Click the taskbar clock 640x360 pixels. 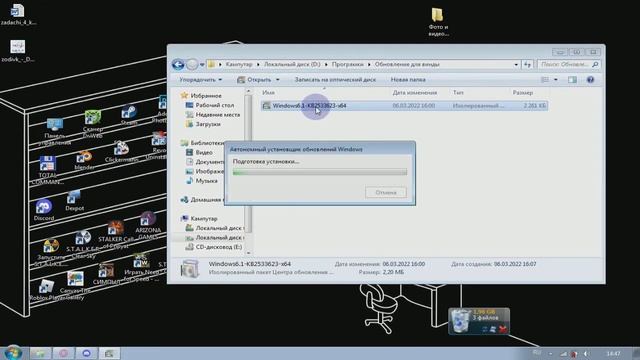613,353
